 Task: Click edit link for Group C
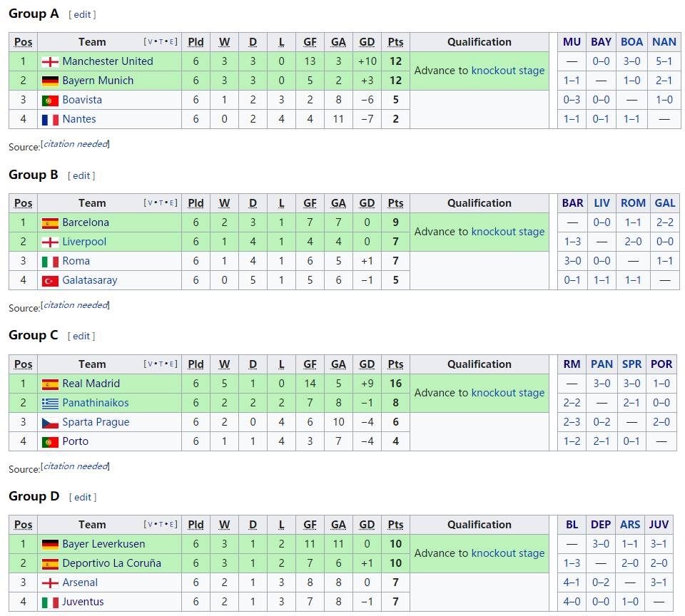tap(81, 336)
